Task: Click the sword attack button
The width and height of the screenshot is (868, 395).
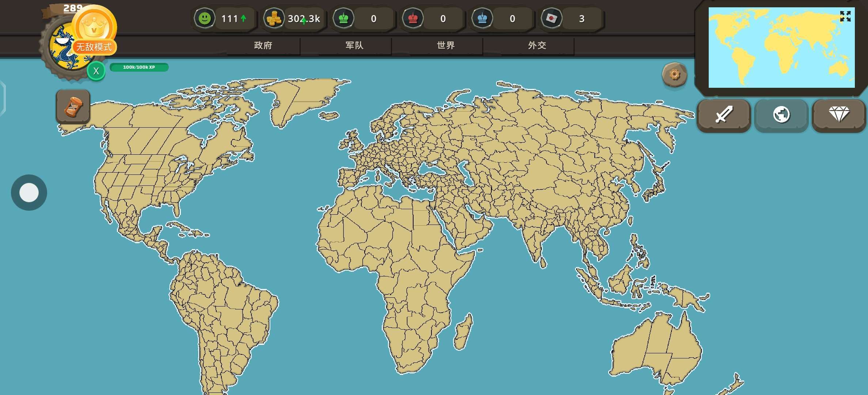Action: 724,115
